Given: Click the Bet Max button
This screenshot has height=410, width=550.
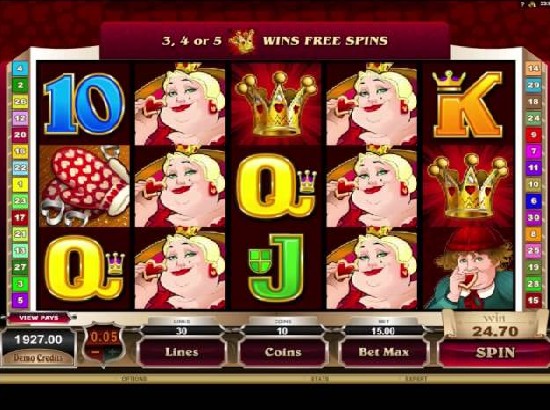Looking at the screenshot, I should click(x=384, y=352).
